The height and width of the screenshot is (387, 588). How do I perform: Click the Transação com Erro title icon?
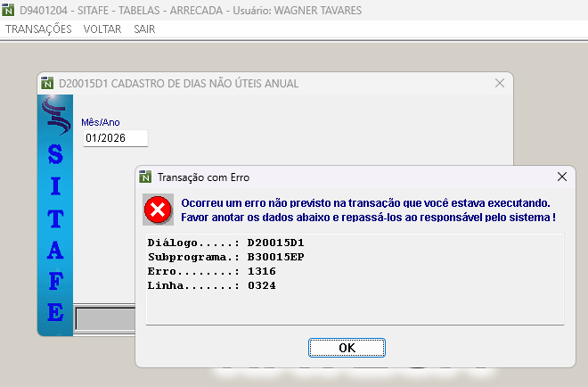pyautogui.click(x=146, y=177)
